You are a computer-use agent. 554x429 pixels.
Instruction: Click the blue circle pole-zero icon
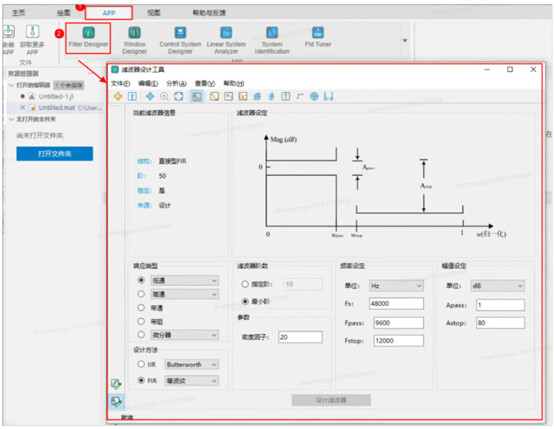[x=314, y=96]
